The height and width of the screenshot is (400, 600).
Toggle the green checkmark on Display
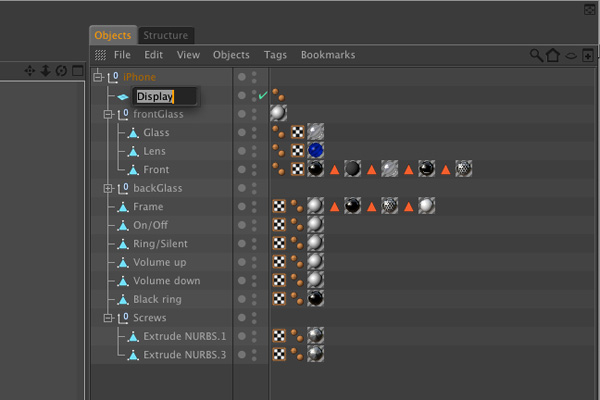tap(262, 95)
